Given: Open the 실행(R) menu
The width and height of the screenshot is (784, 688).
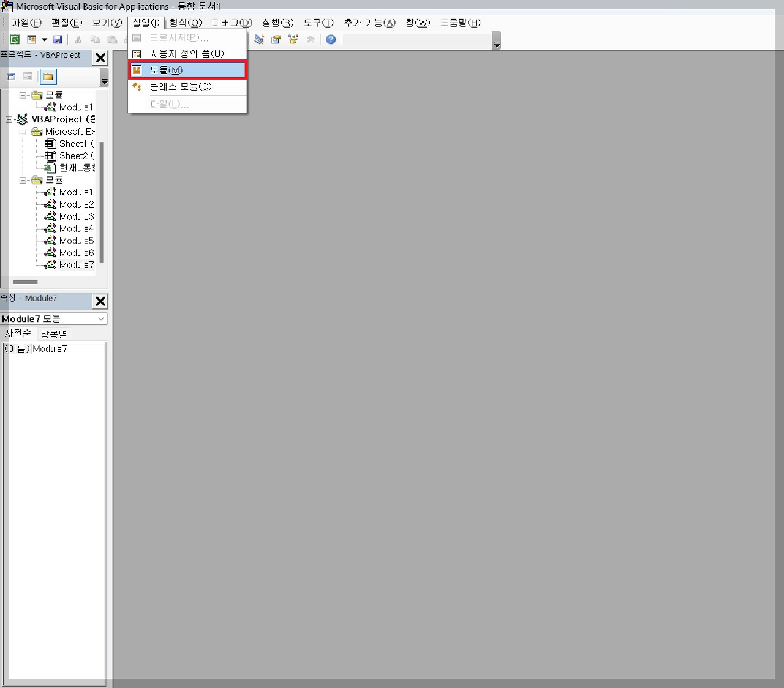Looking at the screenshot, I should click(278, 23).
